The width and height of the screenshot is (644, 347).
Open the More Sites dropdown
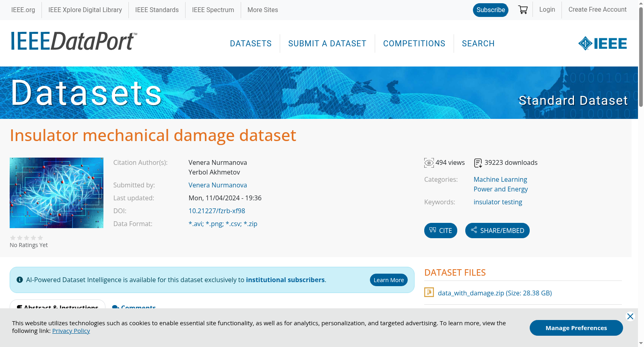pyautogui.click(x=262, y=10)
